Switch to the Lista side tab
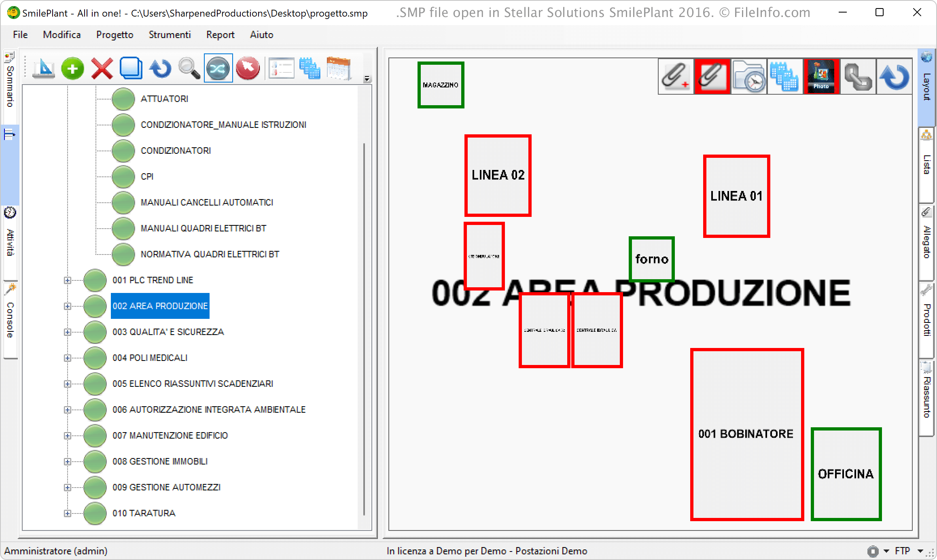The height and width of the screenshot is (560, 937). click(x=926, y=164)
